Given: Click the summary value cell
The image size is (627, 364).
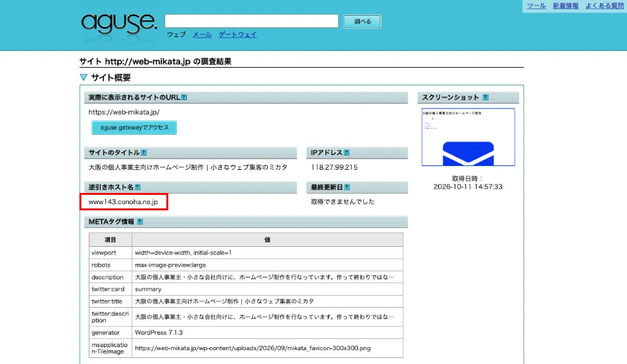Looking at the screenshot, I should coord(267,289).
